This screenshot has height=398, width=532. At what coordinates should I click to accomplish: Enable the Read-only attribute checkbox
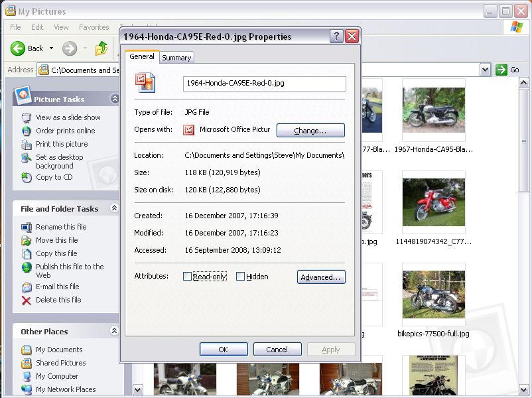click(x=188, y=277)
